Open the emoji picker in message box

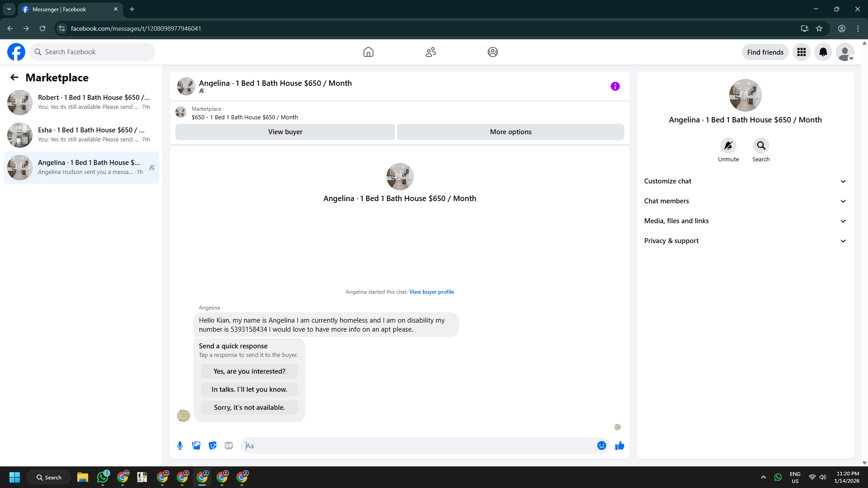(x=601, y=446)
